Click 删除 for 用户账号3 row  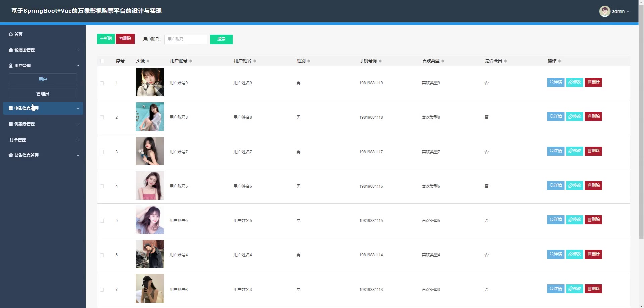click(x=593, y=289)
